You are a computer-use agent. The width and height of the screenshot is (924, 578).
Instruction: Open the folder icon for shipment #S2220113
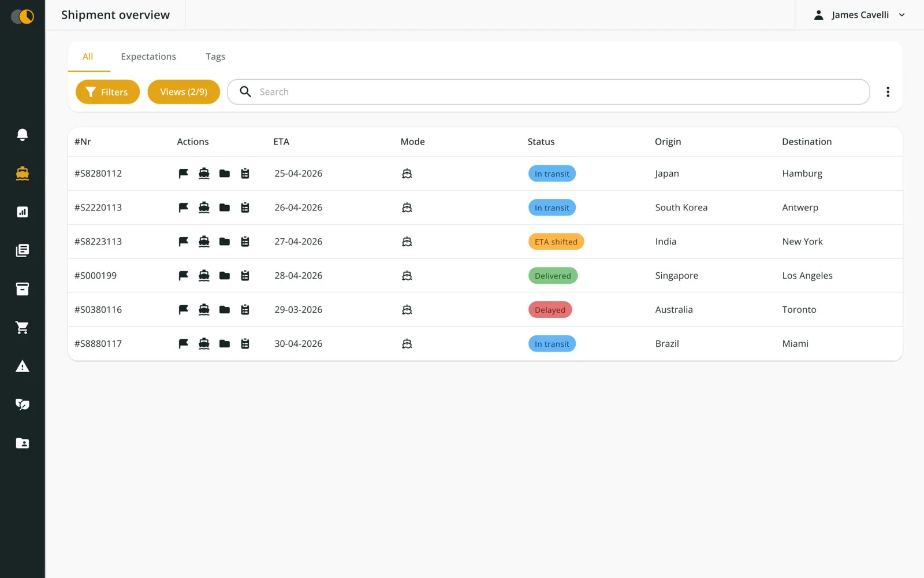click(x=225, y=208)
